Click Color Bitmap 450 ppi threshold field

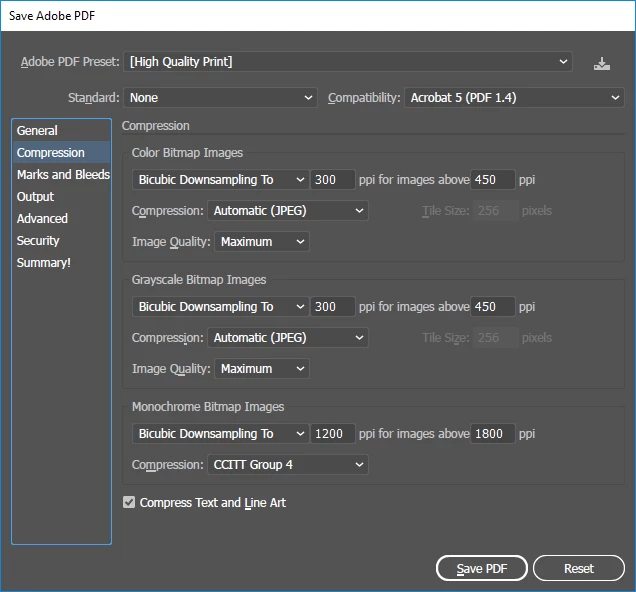[x=493, y=180]
